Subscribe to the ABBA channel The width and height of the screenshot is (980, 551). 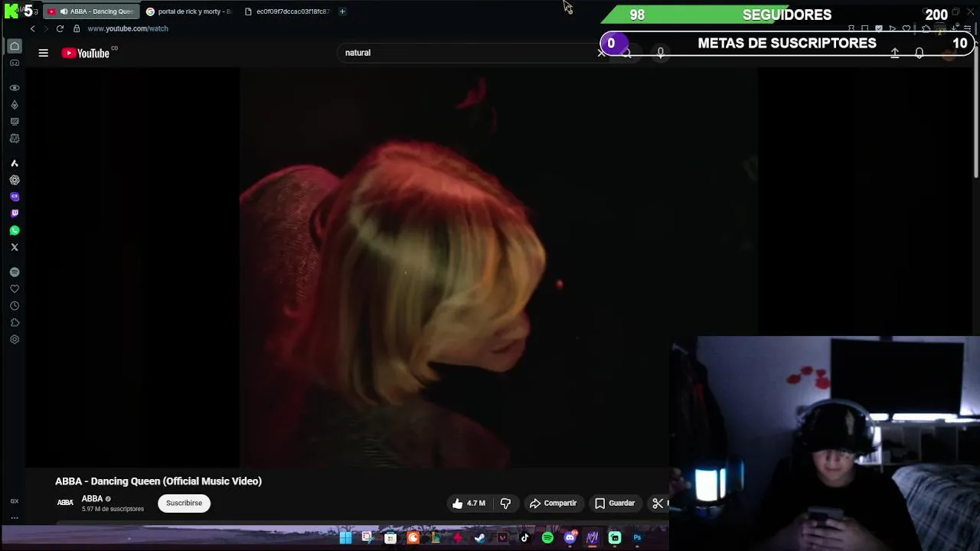[x=185, y=503]
